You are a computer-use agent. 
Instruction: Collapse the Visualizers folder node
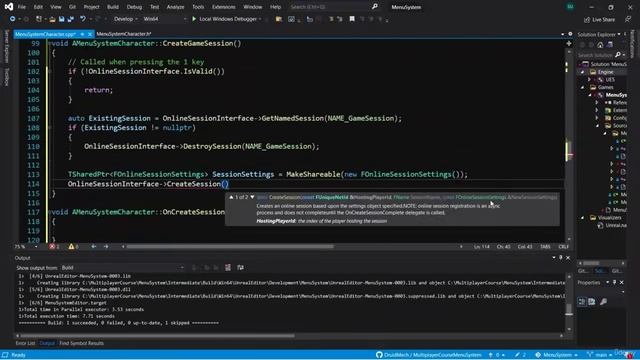582,218
